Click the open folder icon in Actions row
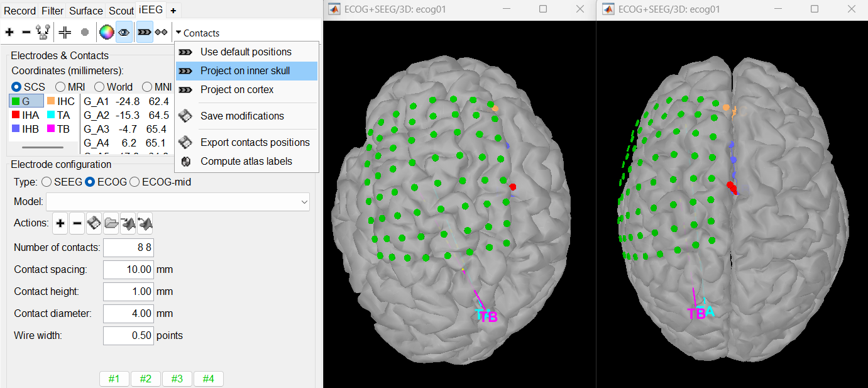Screen dimensions: 868x388 [111, 223]
